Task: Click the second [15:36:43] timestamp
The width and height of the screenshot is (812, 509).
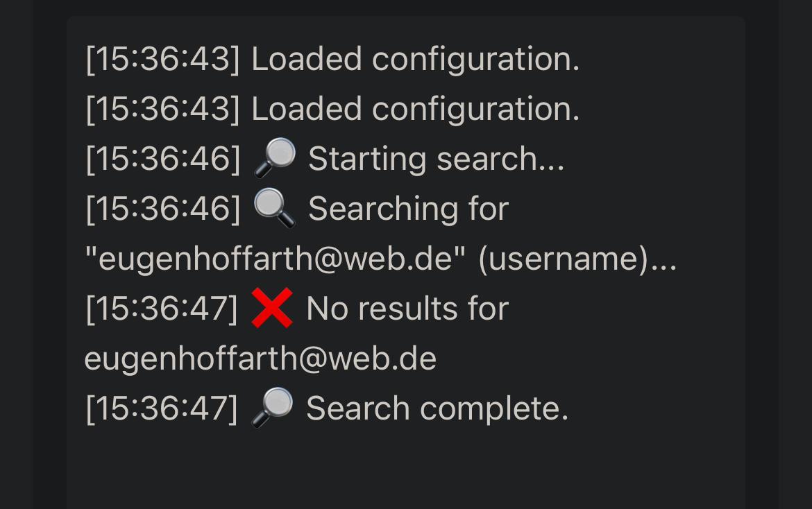Action: [162, 109]
